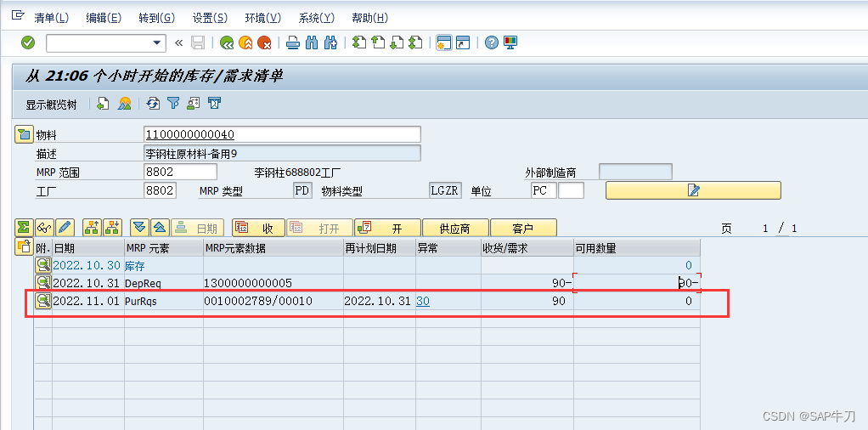Screen dimensions: 868x430
Task: Click the 供应商 button
Action: coord(455,229)
